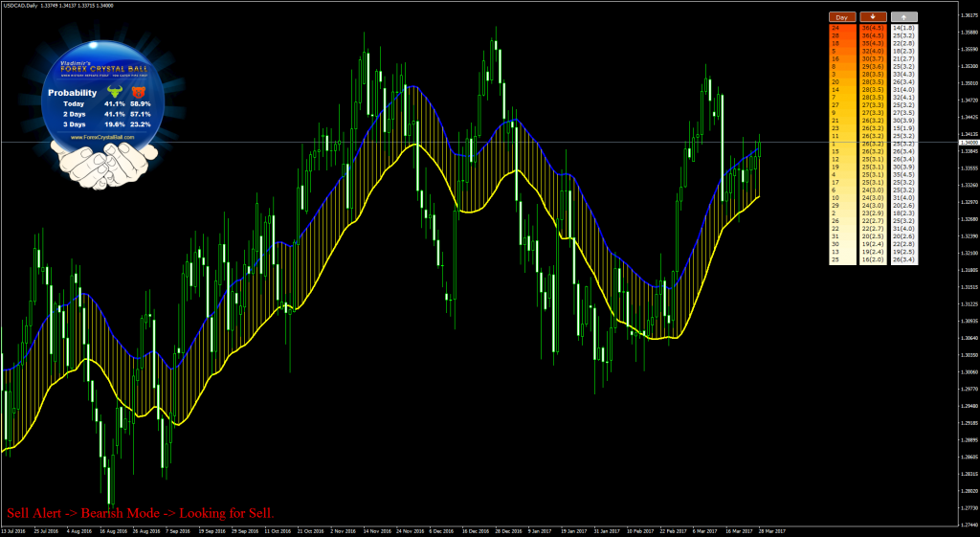Image resolution: width=980 pixels, height=537 pixels.
Task: Click the Probability heading in crystal ball
Action: (71, 92)
